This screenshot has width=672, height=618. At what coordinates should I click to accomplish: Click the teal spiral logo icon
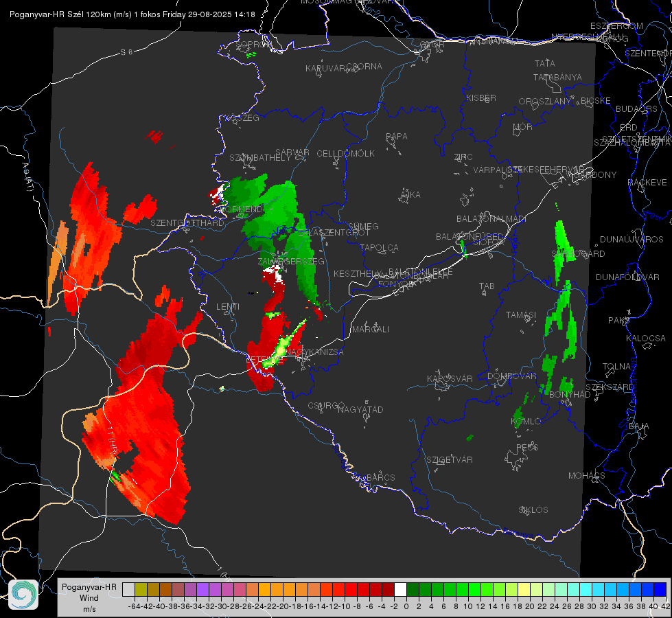[23, 595]
